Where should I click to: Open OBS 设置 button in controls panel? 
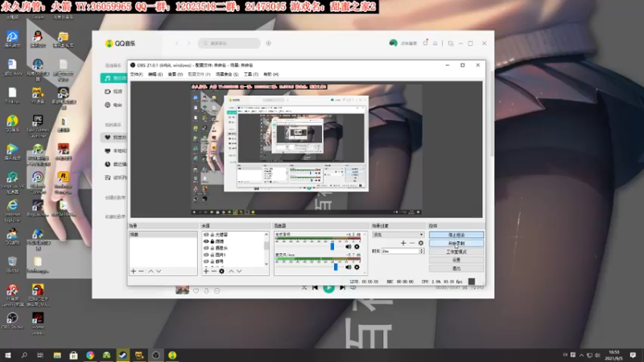coord(456,260)
